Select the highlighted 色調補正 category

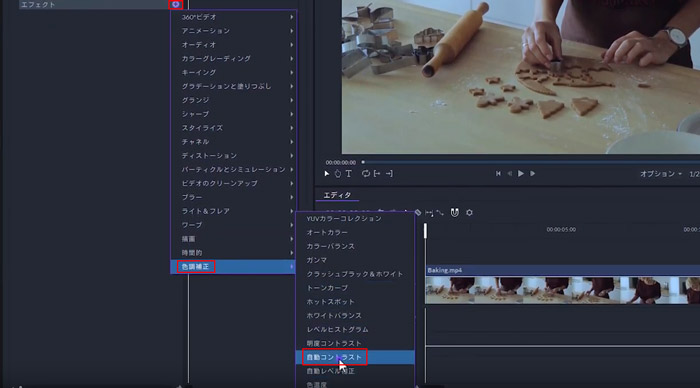click(233, 267)
